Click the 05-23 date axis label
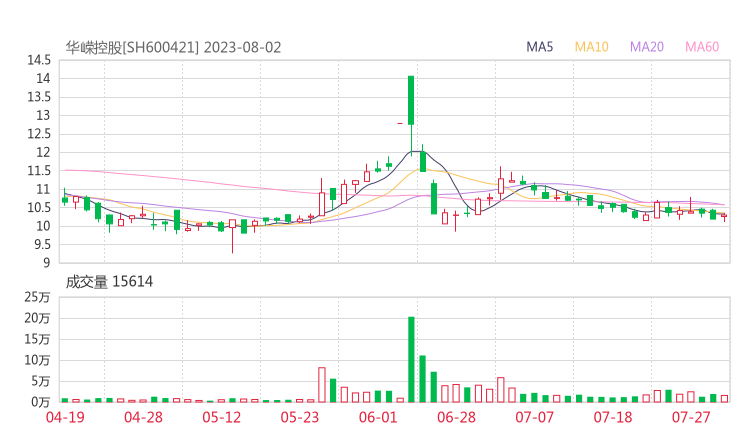 click(x=300, y=417)
